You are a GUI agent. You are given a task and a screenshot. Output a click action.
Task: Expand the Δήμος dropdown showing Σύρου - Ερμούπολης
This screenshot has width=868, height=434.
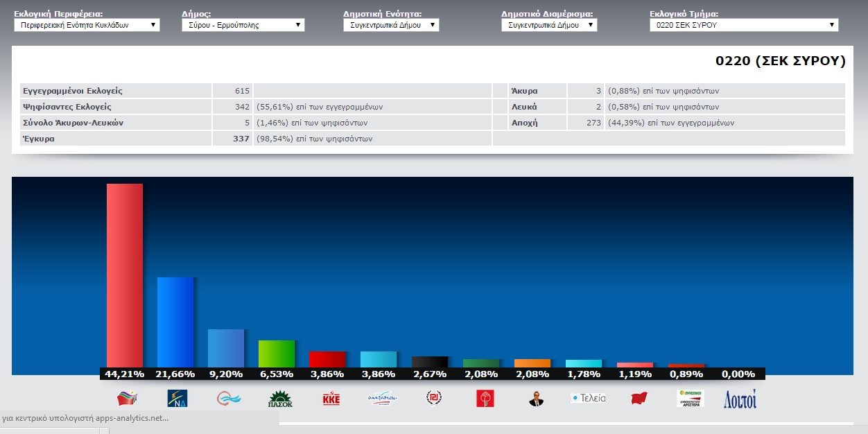[243, 25]
